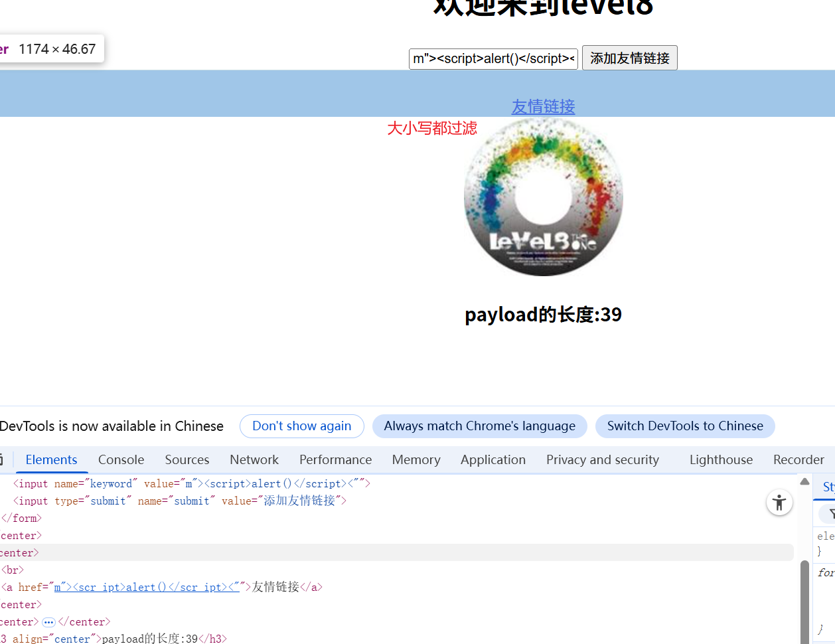Click the 1174 × 46.67 size tooltip

(52, 49)
